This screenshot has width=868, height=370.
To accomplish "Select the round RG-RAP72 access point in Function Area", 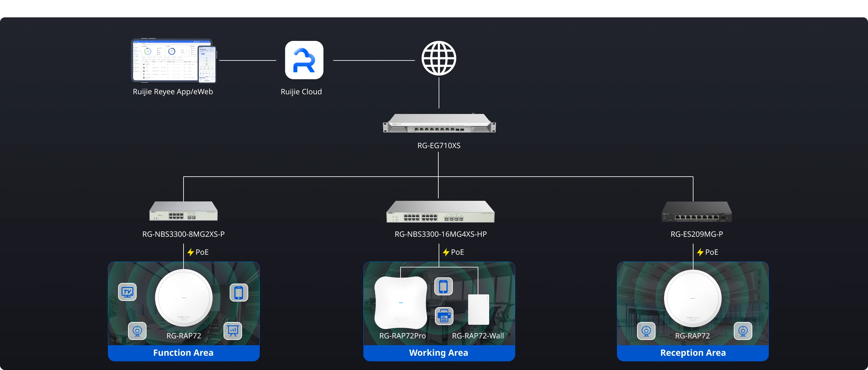I will coord(184,298).
